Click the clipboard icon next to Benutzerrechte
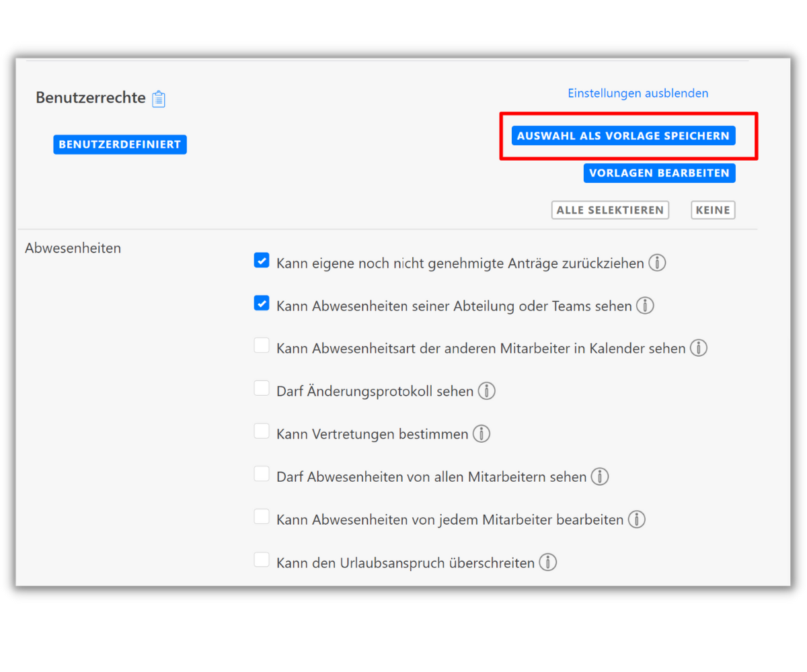 point(159,98)
